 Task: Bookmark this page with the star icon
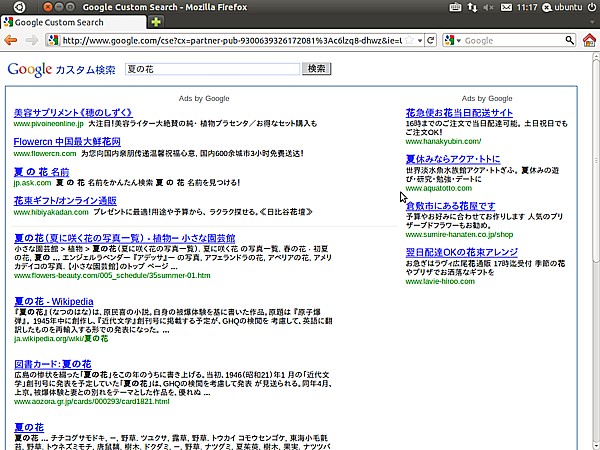(409, 40)
